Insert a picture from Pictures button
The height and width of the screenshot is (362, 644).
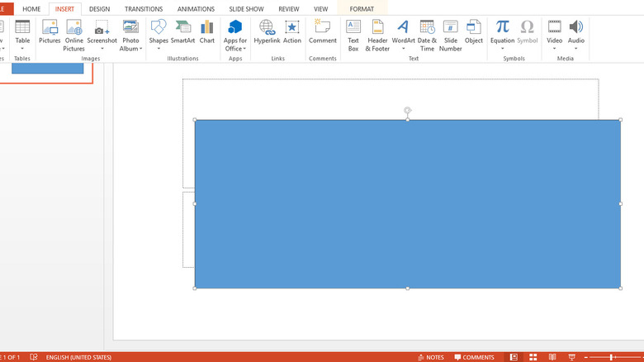click(x=50, y=32)
